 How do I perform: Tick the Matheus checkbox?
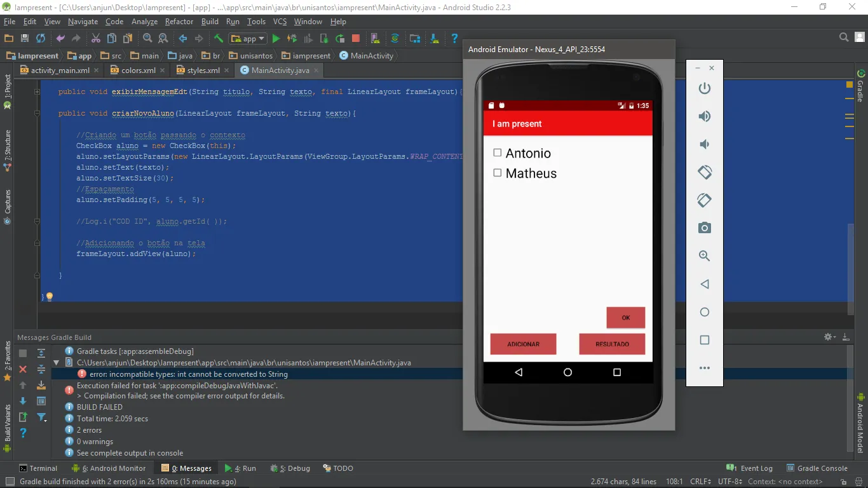coord(498,173)
